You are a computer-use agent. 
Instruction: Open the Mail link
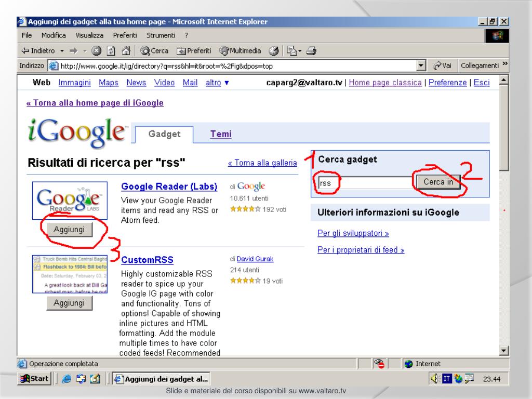tap(190, 83)
